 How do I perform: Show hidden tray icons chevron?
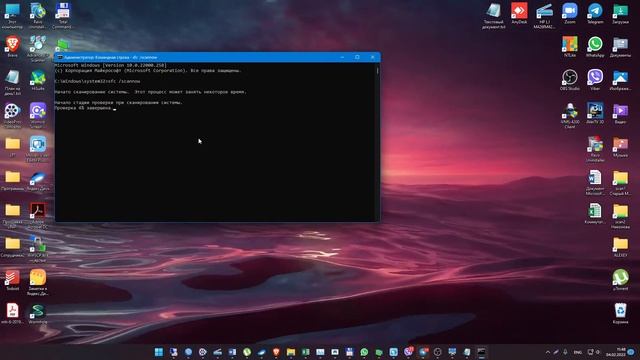click(x=548, y=352)
